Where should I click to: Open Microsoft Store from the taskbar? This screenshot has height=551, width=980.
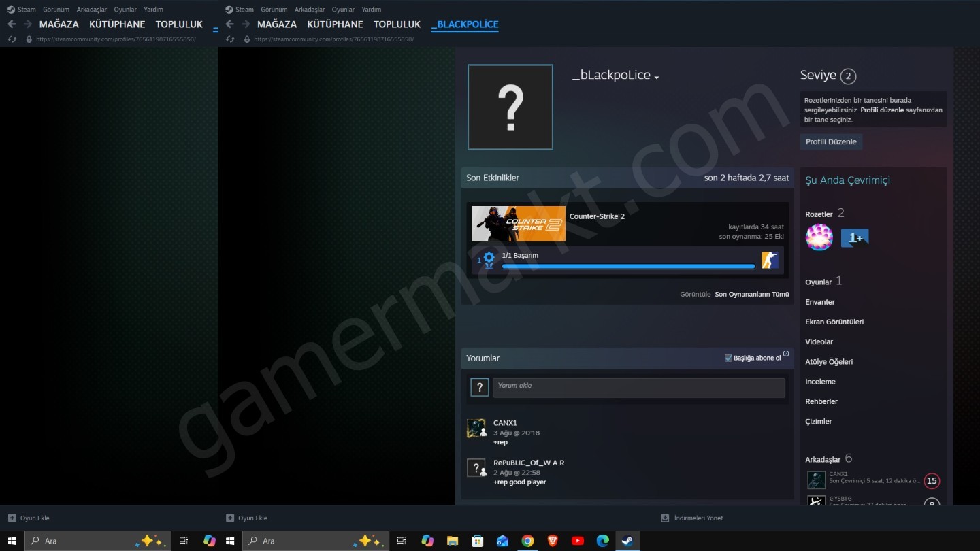click(x=478, y=541)
